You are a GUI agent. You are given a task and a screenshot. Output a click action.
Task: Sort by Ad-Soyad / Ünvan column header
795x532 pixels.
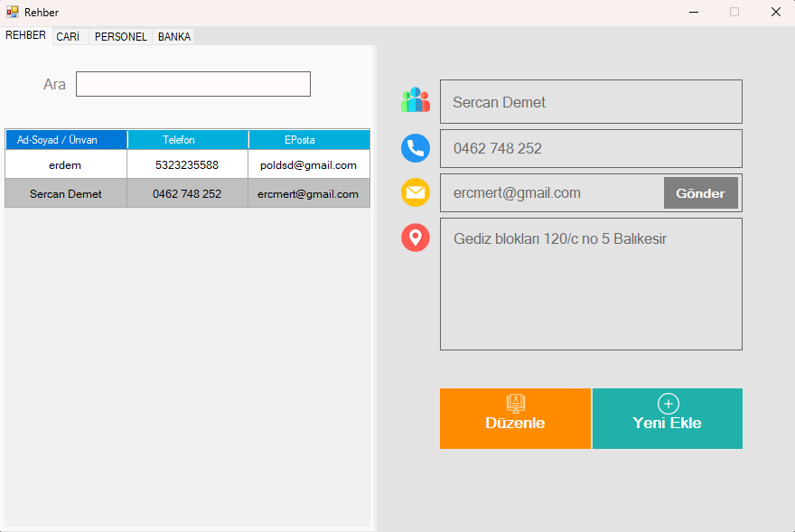click(x=66, y=140)
